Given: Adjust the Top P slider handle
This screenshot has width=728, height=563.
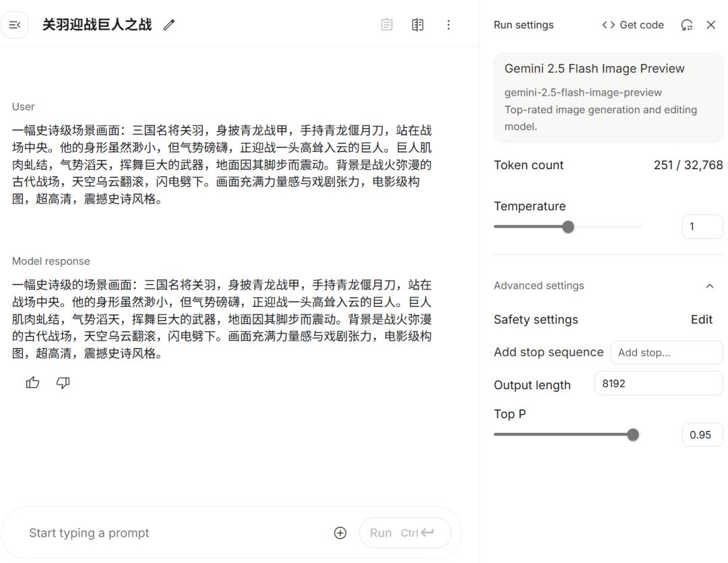Looking at the screenshot, I should (x=632, y=435).
